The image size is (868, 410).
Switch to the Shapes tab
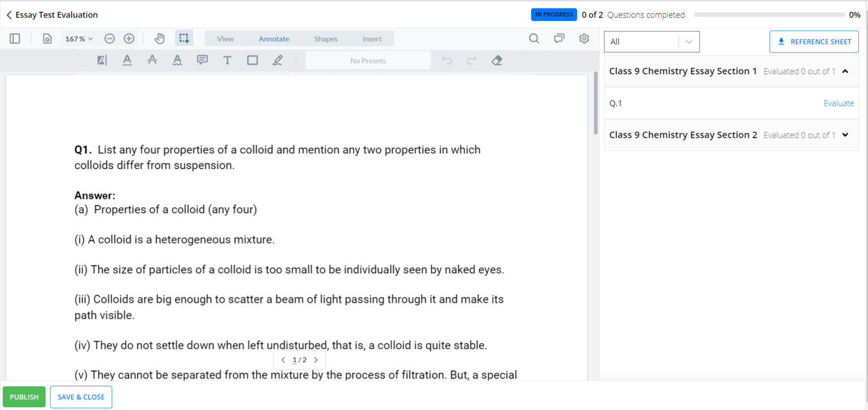[x=325, y=39]
